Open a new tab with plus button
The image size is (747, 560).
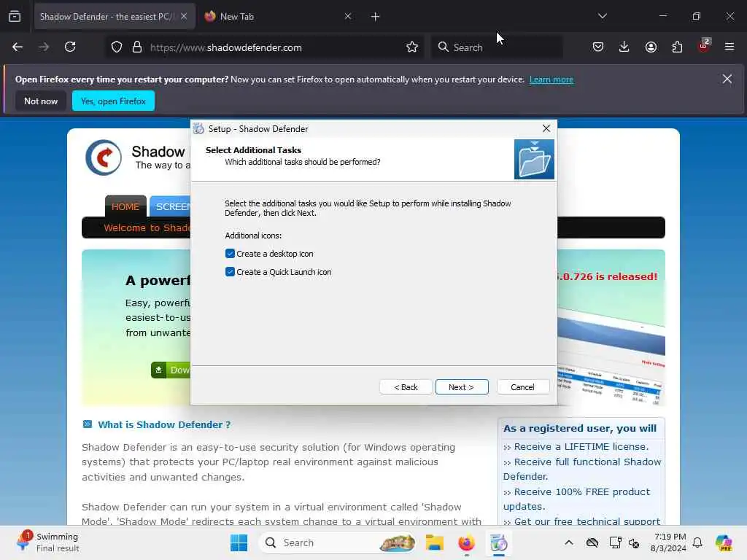376,17
